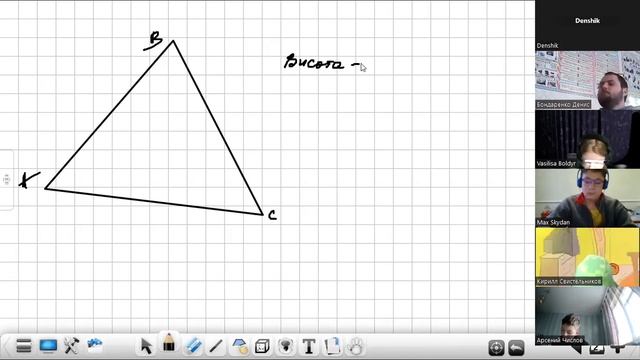Select Denshik participant tile
This screenshot has width=640, height=360.
(587, 25)
